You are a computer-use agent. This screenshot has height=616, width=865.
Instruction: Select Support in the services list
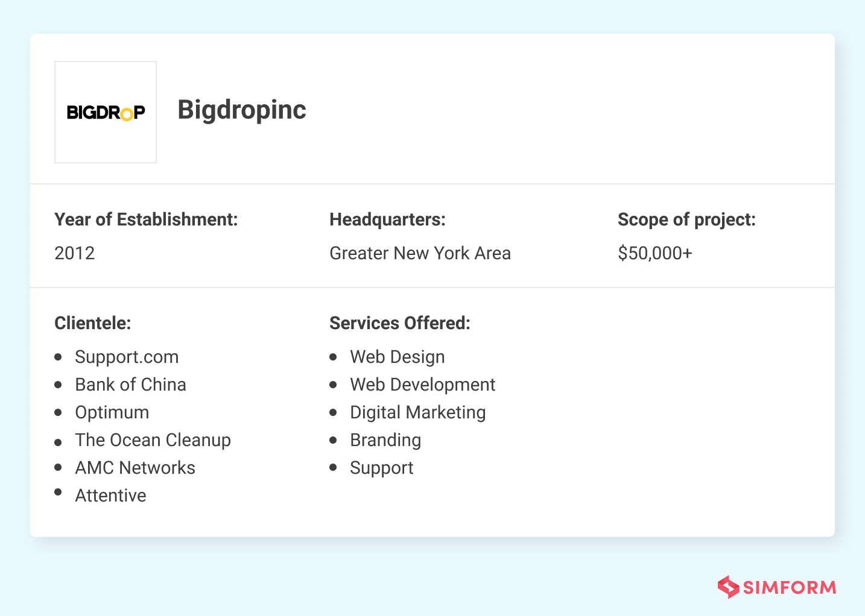tap(381, 468)
